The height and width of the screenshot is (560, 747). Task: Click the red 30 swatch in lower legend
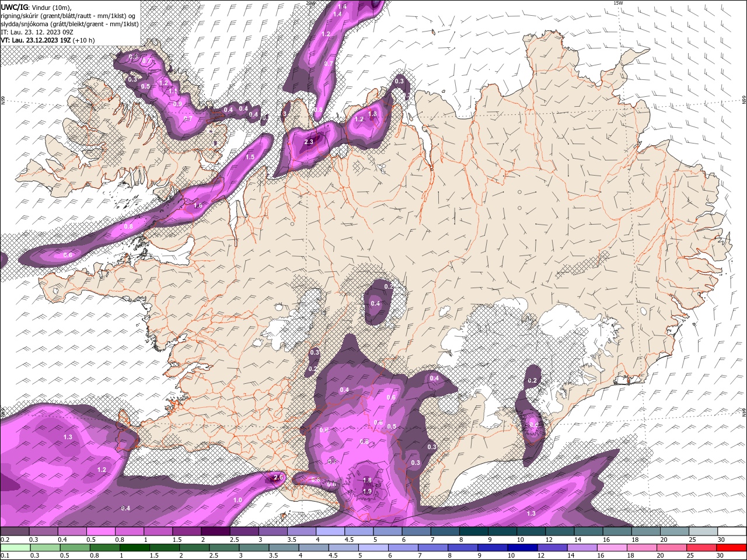732,548
